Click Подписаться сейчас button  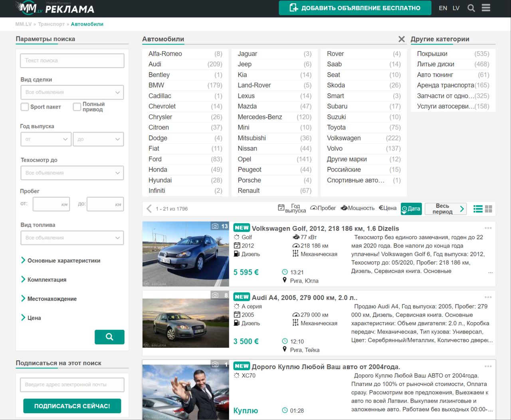pyautogui.click(x=72, y=406)
